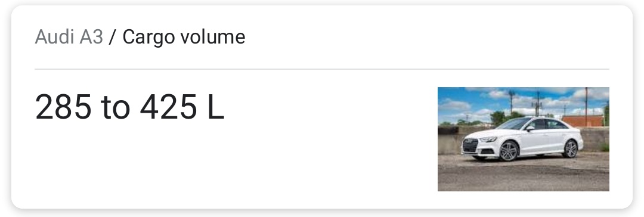Click the car's windshield in the photo
This screenshot has height=217, width=644.
pos(513,124)
